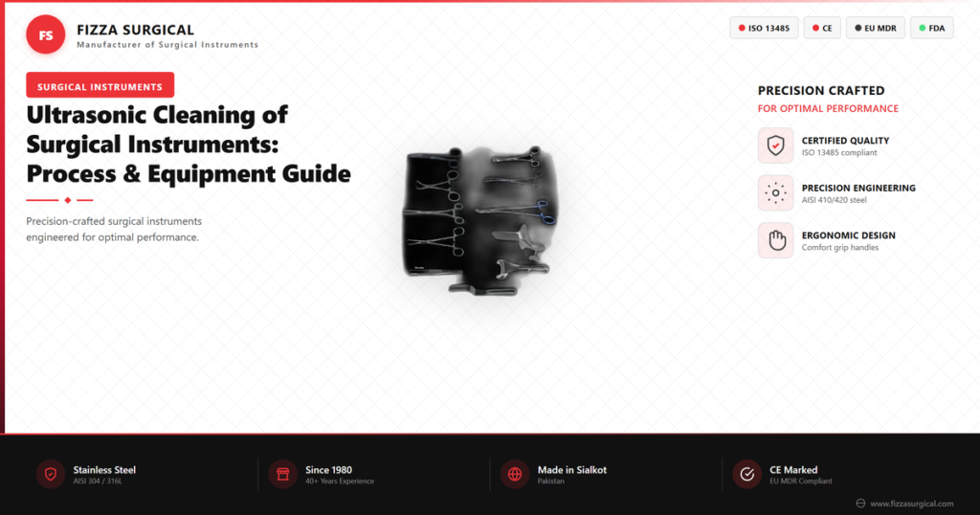Click the globe icon beside website URL
Viewport: 980px width, 515px height.
pos(860,504)
